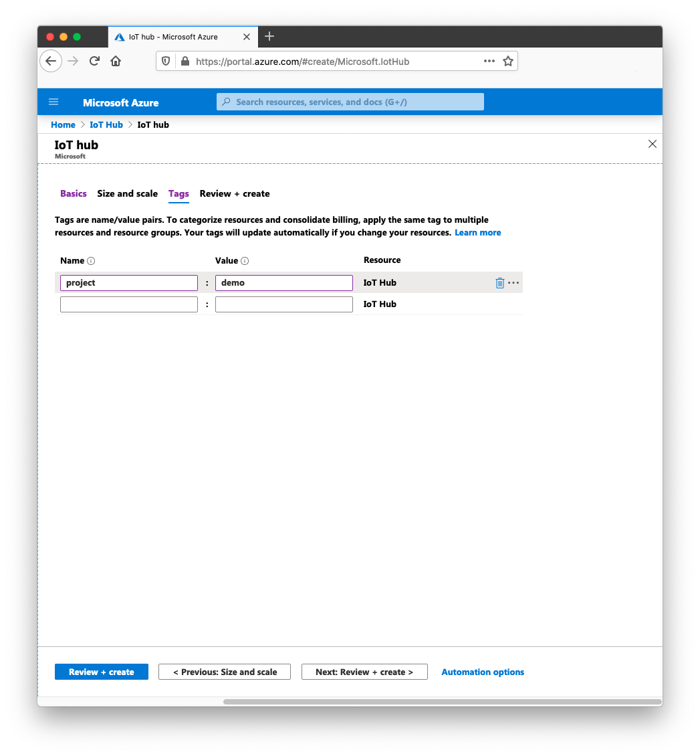Click Microsoft Azure portal title
Viewport: 700px width, 756px height.
121,103
